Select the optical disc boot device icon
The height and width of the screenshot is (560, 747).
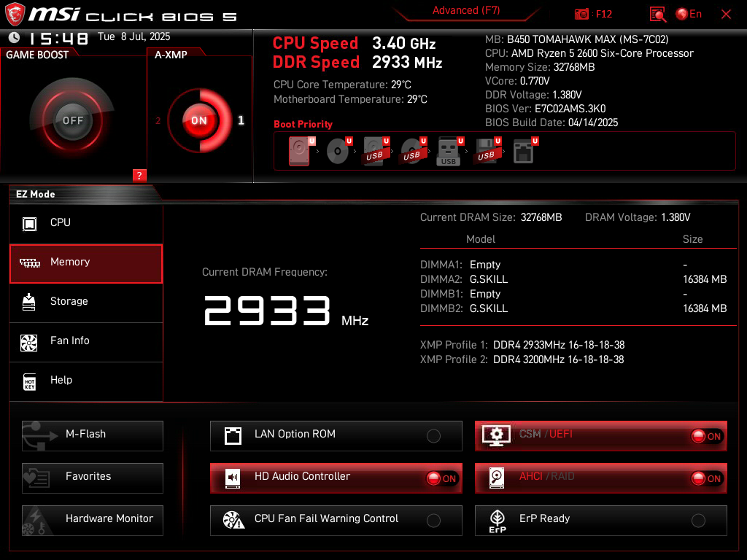pyautogui.click(x=339, y=151)
